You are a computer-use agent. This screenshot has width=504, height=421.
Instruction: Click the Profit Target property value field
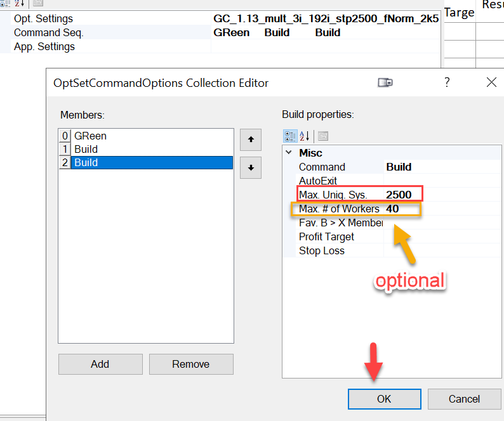pos(438,236)
